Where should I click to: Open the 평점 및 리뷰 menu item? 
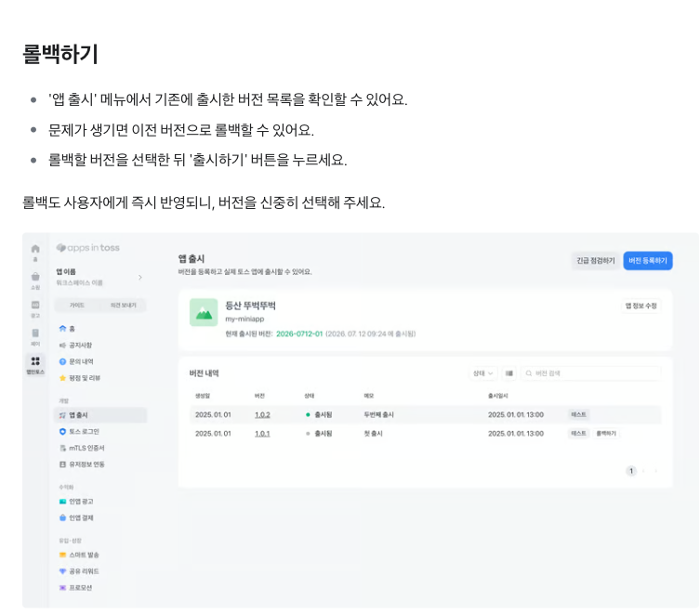pyautogui.click(x=85, y=378)
